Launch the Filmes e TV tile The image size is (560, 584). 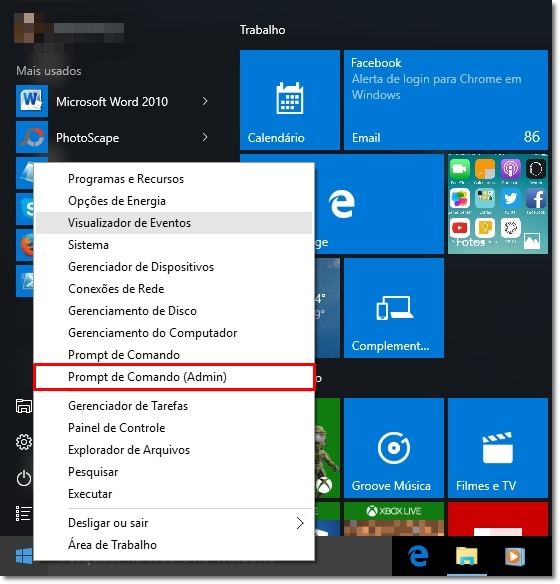[498, 448]
